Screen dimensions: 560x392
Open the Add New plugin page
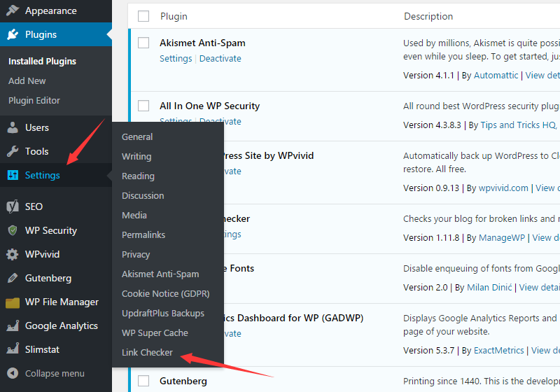pyautogui.click(x=27, y=81)
